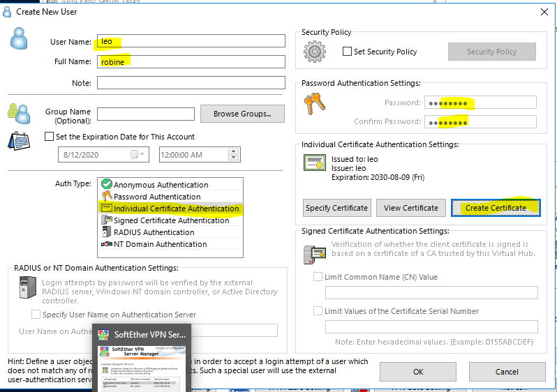Confirm the new user with OK

click(418, 372)
